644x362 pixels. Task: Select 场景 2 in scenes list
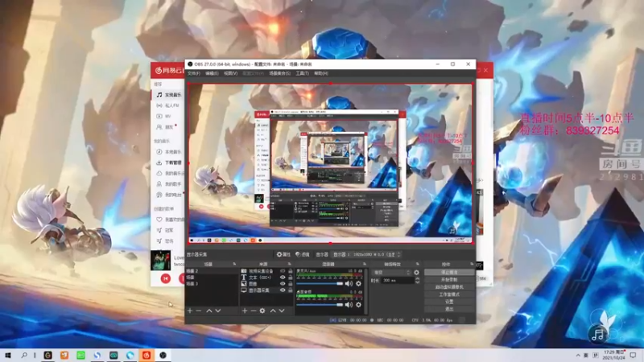(x=212, y=271)
